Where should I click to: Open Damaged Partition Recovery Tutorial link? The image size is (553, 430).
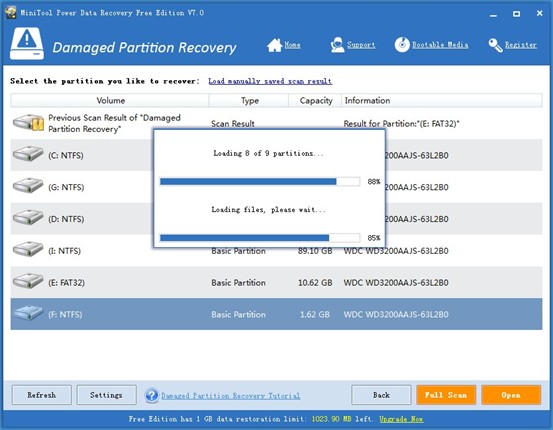pos(231,396)
